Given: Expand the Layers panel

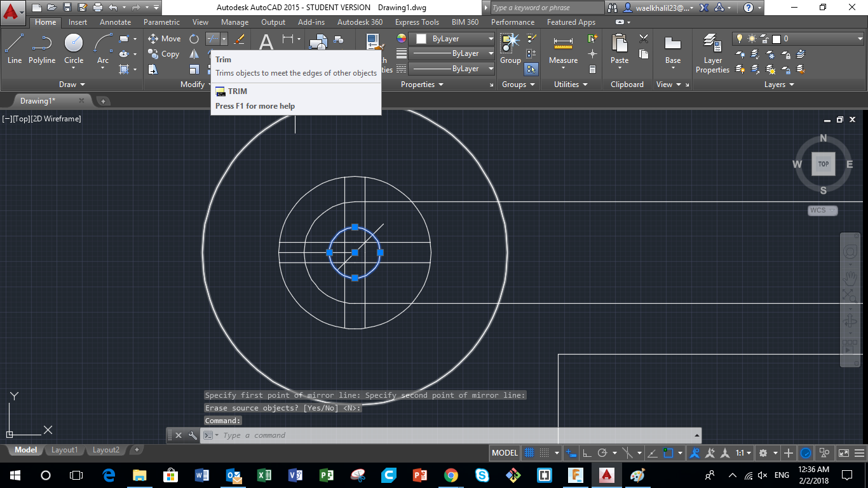Looking at the screenshot, I should click(779, 85).
